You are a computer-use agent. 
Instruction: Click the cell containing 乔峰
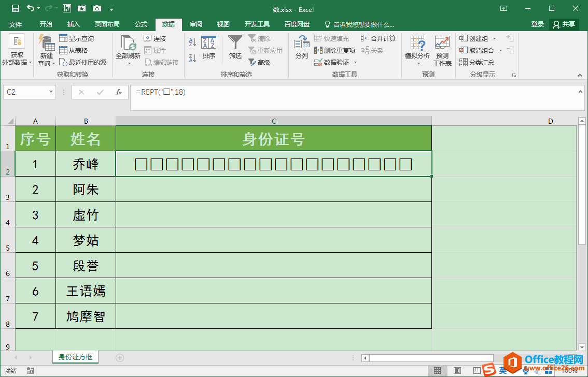(x=86, y=164)
